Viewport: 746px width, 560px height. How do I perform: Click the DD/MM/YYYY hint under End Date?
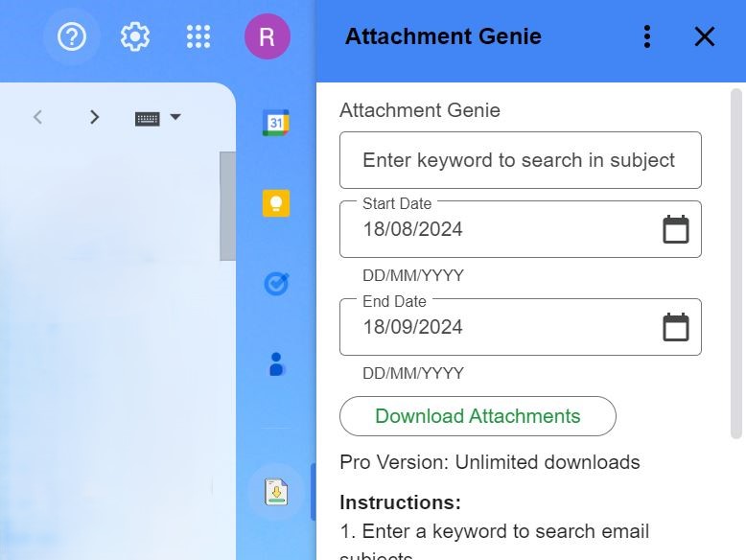tap(413, 373)
